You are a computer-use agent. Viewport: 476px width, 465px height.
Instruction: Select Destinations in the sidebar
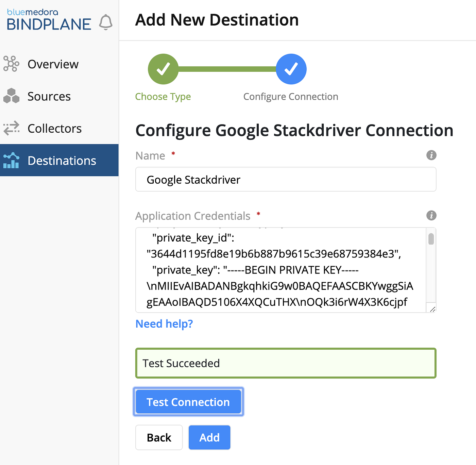62,160
